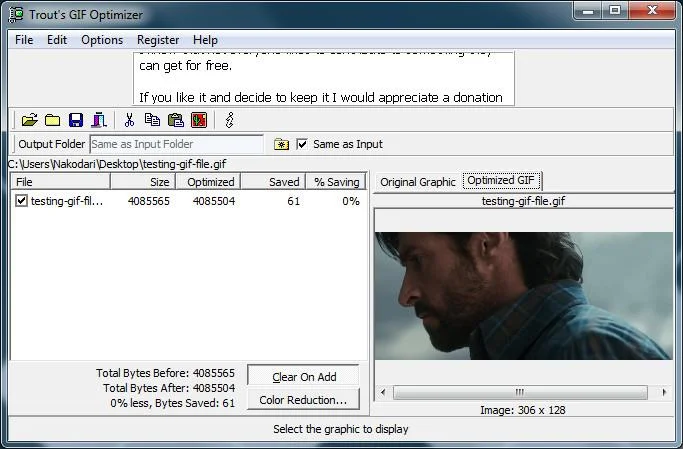Toggle the Same as Input checkbox
The height and width of the screenshot is (449, 683).
[302, 144]
